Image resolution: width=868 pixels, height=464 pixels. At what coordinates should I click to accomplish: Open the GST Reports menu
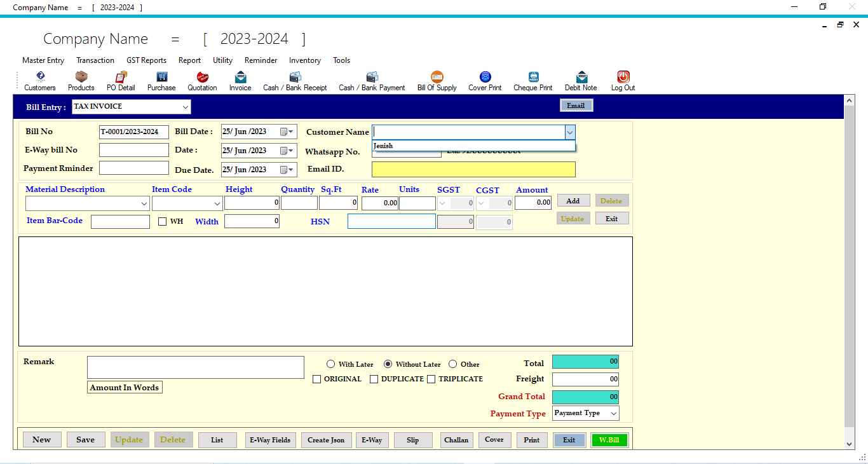point(146,60)
